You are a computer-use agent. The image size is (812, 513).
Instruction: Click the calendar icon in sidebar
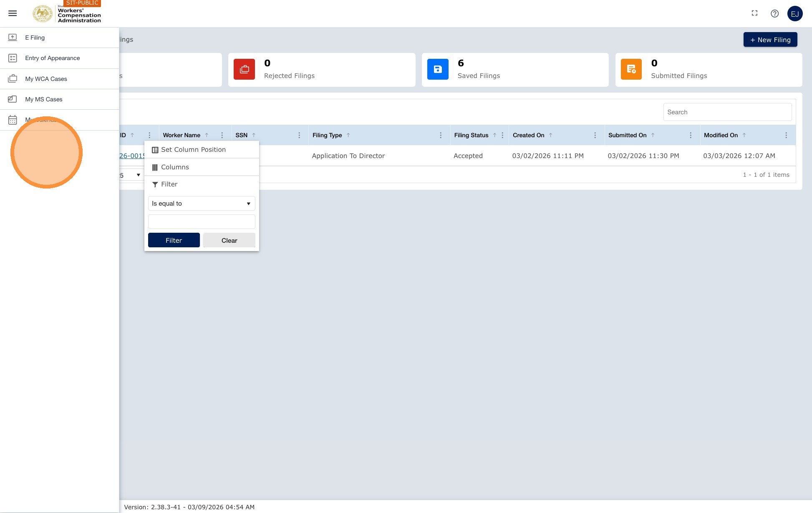(x=13, y=120)
